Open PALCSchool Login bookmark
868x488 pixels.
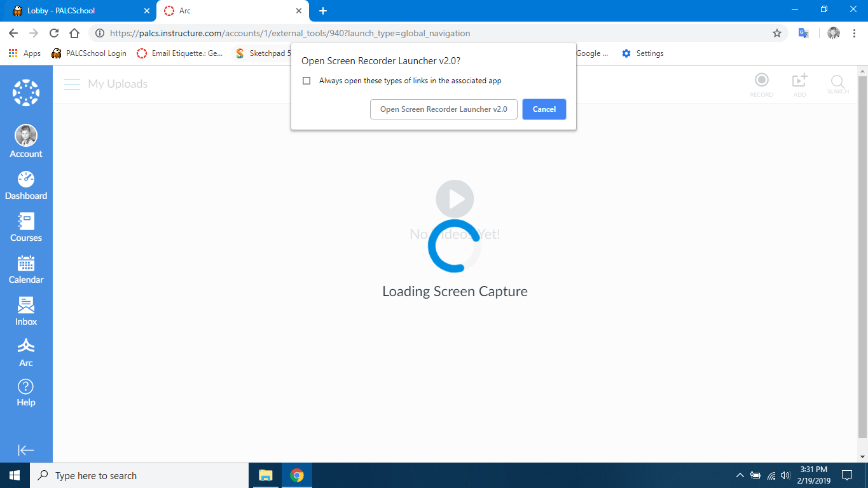coord(89,53)
